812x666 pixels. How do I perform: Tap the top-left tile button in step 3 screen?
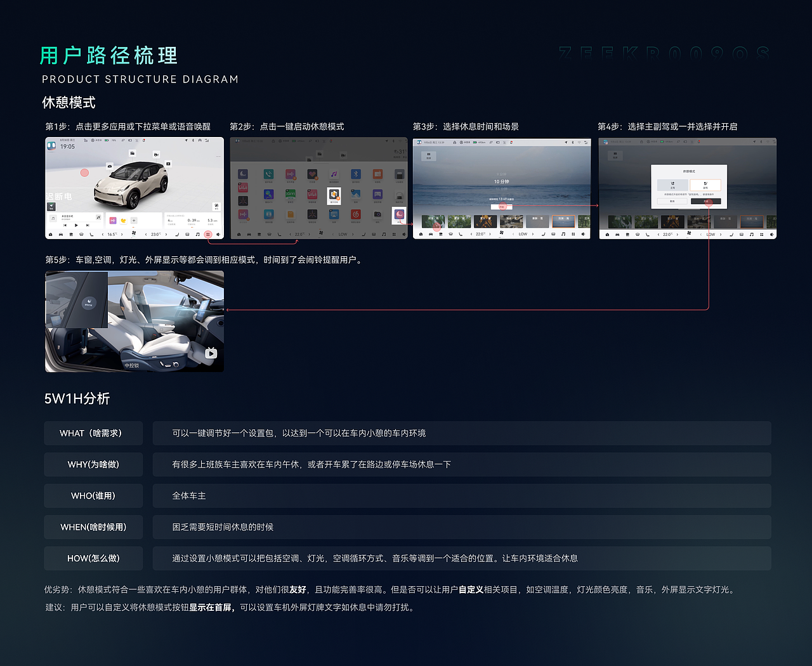coord(429,156)
